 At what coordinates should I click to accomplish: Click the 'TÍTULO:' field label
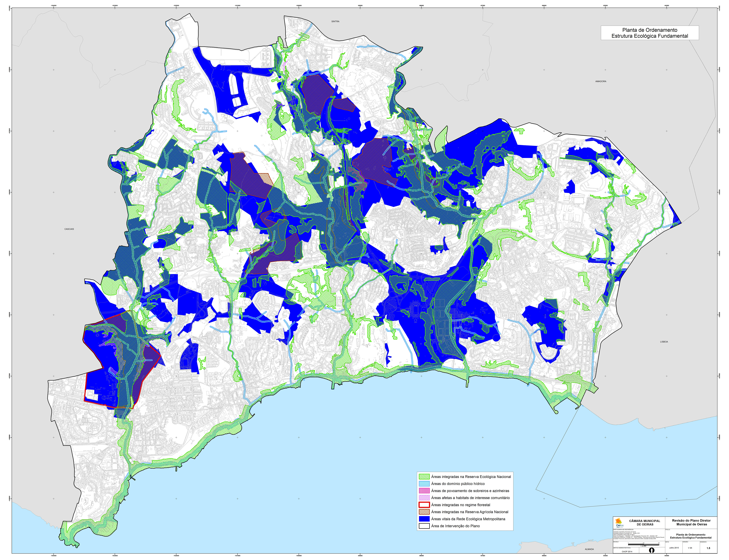668,530
